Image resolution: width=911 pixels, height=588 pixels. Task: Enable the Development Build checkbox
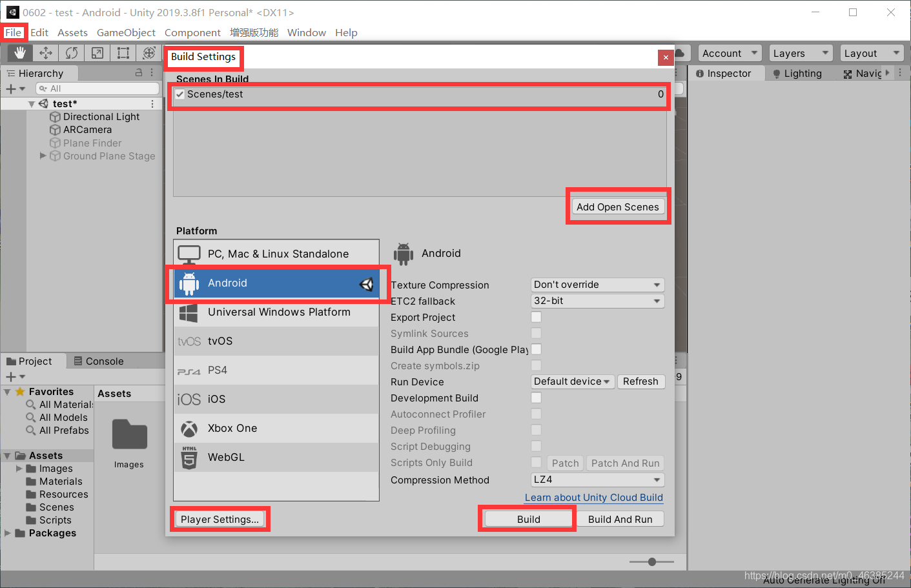pyautogui.click(x=536, y=398)
